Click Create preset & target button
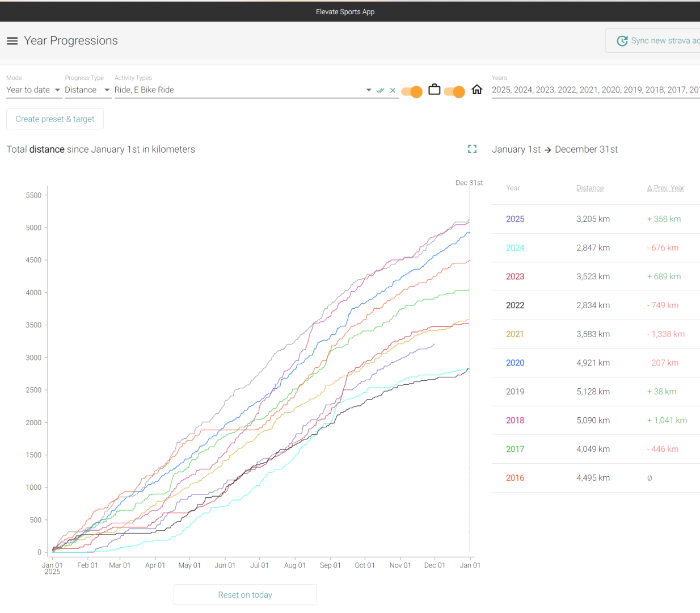Image resolution: width=700 pixels, height=613 pixels. [55, 119]
